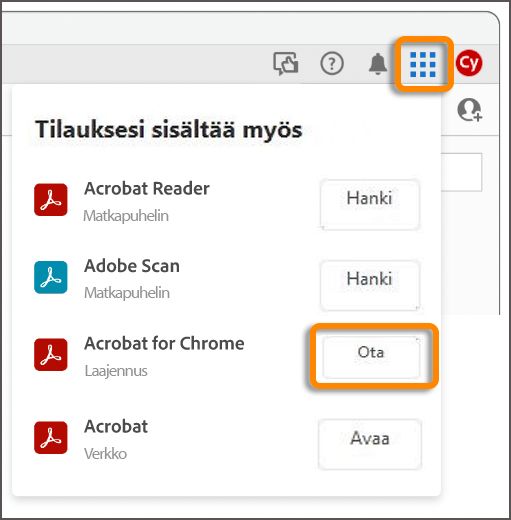
Task: Click the Acrobat Reader app icon
Action: (51, 200)
